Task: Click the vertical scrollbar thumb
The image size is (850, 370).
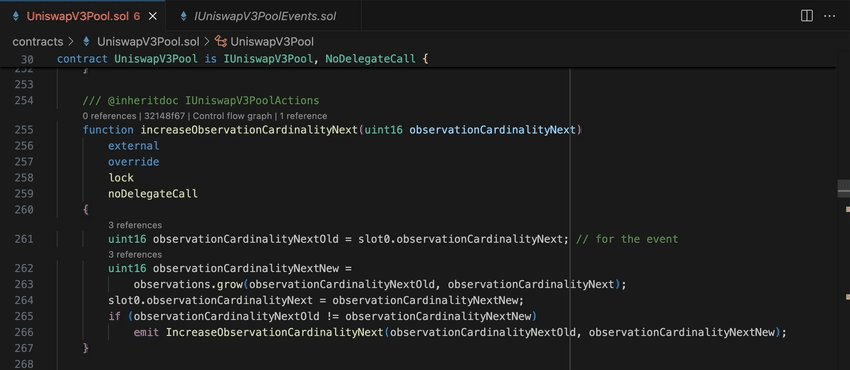Action: click(843, 188)
